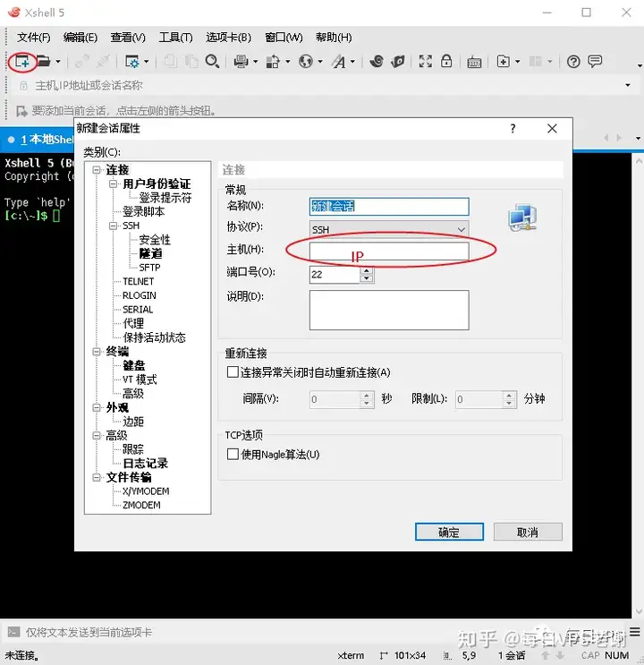This screenshot has width=644, height=665.
Task: Collapse the SSH tree node
Action: coord(114,226)
